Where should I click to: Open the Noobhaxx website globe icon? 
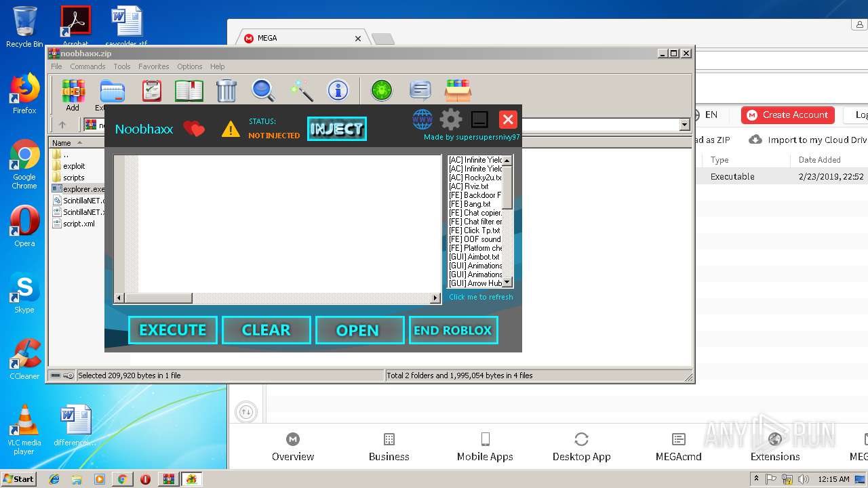(422, 119)
